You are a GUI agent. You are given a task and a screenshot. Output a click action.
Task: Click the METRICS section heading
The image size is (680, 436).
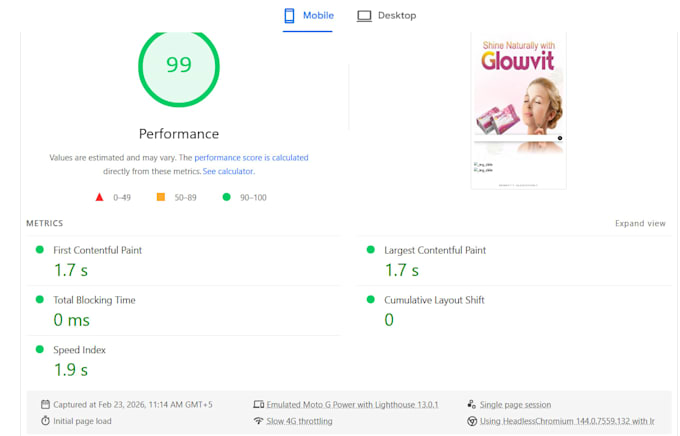45,223
